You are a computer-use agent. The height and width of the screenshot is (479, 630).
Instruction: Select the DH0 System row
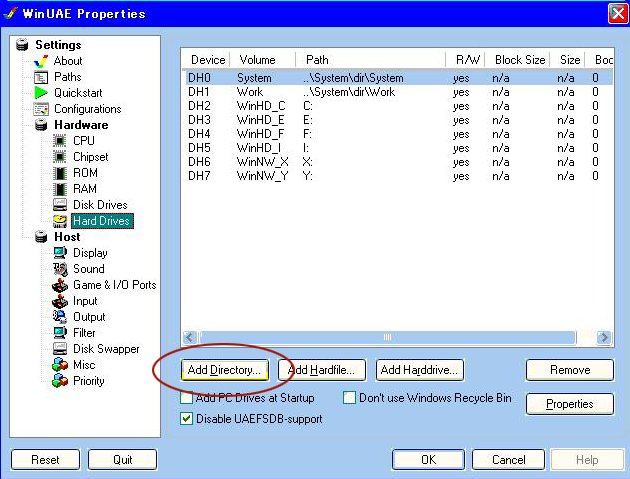point(398,78)
